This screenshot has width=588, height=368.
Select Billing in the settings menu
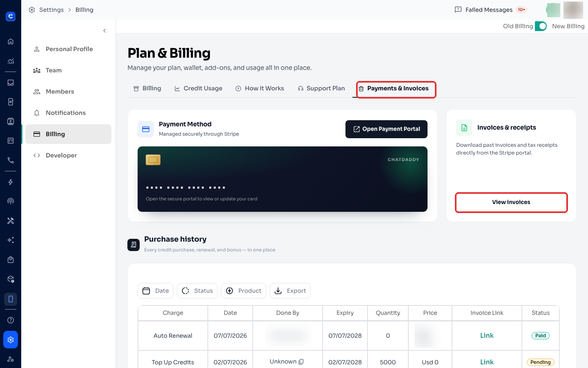tap(68, 134)
